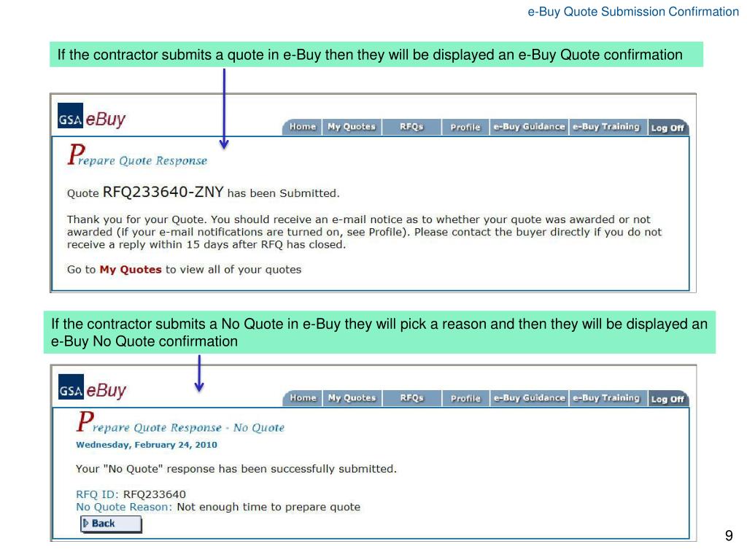This screenshot has height=560, width=747.
Task: Open Home tab in lower No Quote panel
Action: tap(303, 398)
